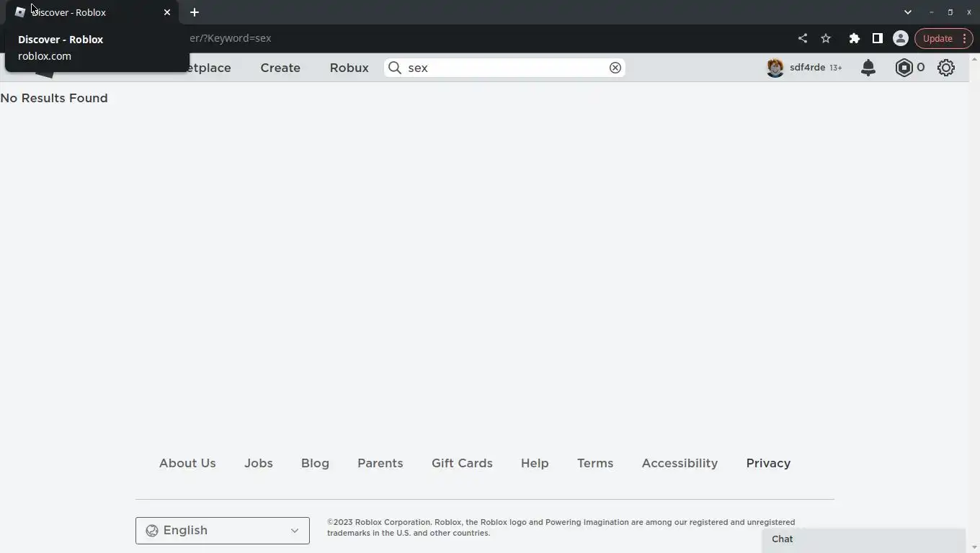Open the Chrome three-dot menu

964,38
